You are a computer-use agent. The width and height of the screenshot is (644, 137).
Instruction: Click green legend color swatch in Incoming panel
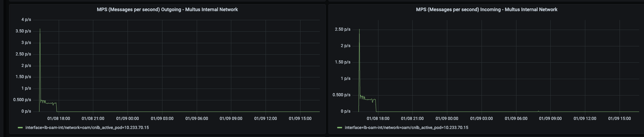click(340, 128)
